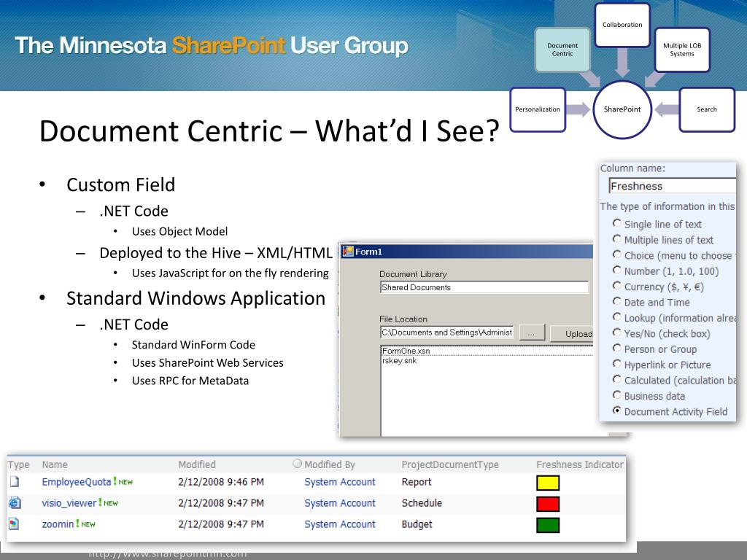Click the Document Library text box

coord(484,287)
